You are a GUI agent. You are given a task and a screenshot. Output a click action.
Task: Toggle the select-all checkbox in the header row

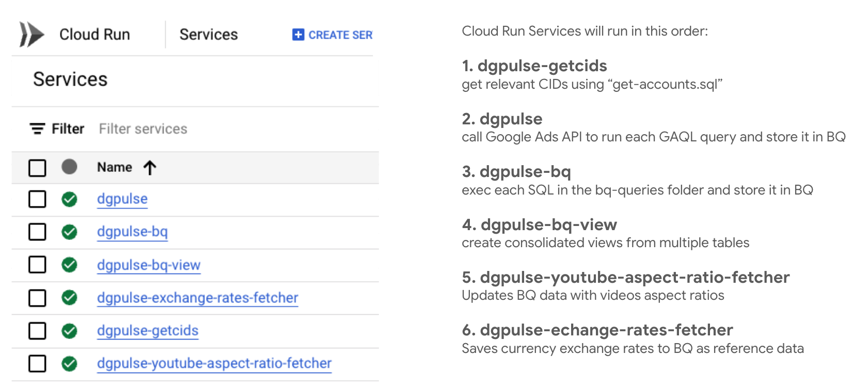37,168
